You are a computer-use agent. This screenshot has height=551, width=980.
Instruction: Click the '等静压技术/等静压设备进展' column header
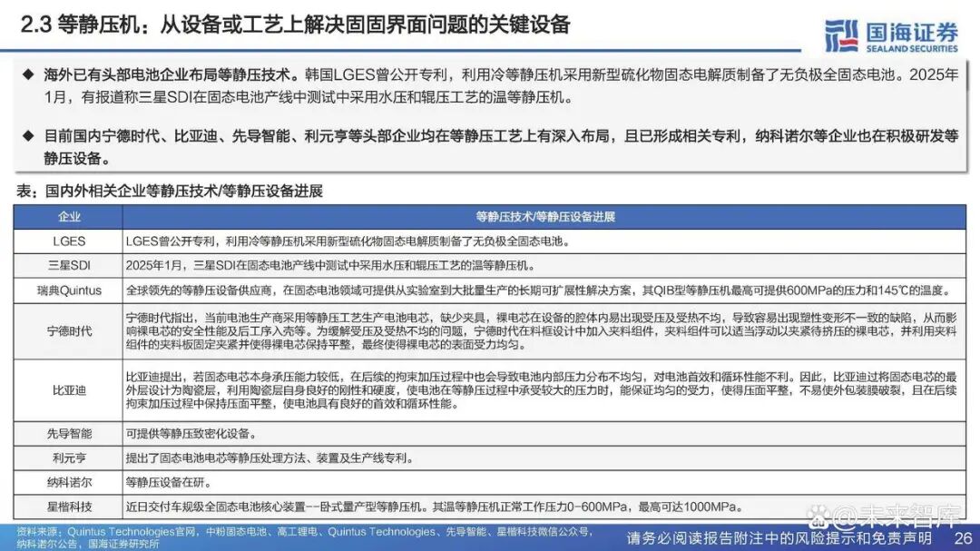(x=544, y=216)
